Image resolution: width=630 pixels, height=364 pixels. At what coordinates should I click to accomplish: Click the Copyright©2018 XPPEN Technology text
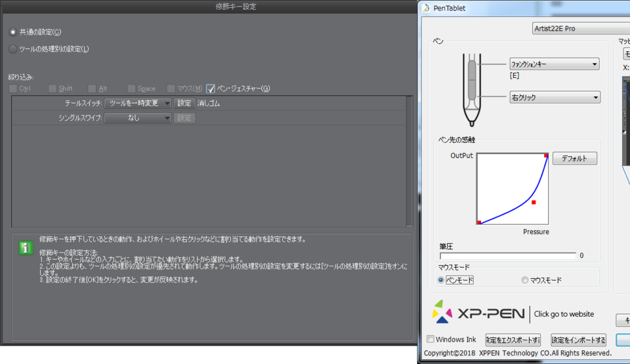[518, 353]
